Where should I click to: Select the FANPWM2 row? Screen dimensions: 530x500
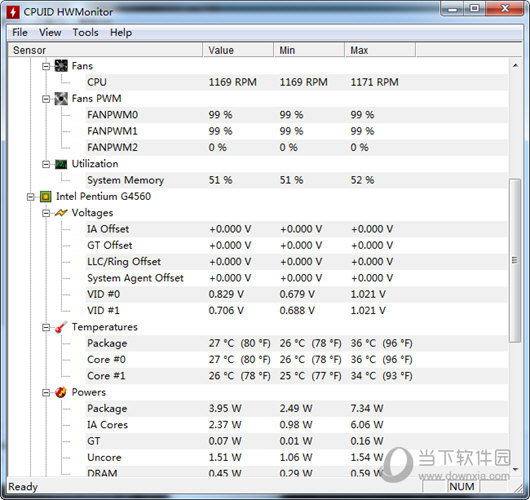point(297,147)
